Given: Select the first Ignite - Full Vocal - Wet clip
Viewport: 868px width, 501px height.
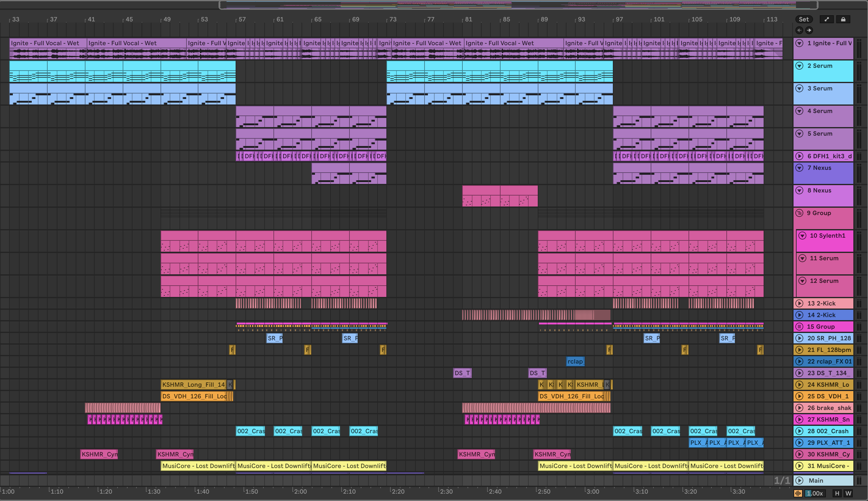Looking at the screenshot, I should (48, 49).
